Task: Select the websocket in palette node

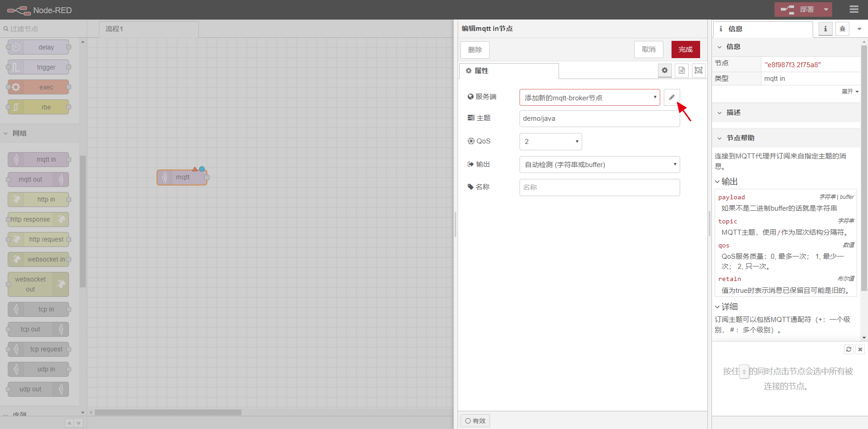Action: click(x=38, y=259)
